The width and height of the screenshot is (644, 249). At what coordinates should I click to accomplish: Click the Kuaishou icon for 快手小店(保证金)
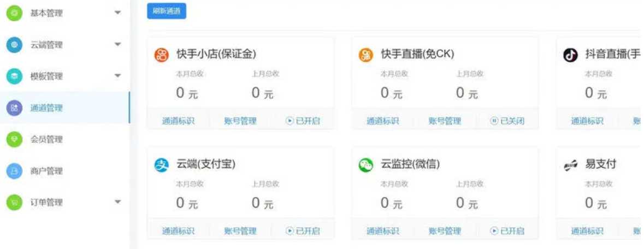tap(162, 55)
